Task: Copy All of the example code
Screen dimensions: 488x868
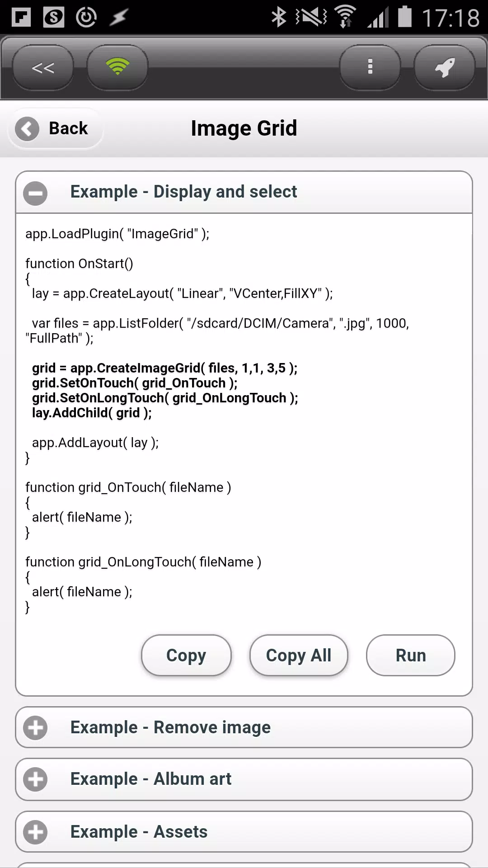Action: tap(299, 655)
